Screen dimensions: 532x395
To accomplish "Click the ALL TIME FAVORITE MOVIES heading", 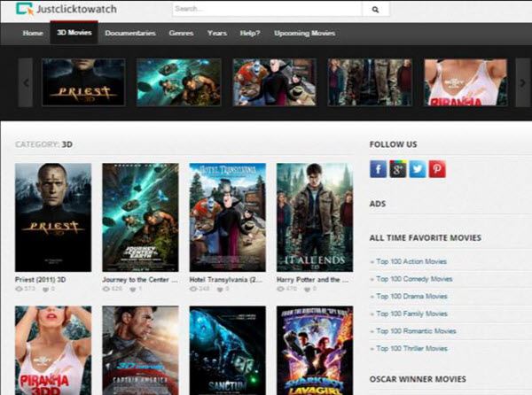I will pyautogui.click(x=425, y=238).
